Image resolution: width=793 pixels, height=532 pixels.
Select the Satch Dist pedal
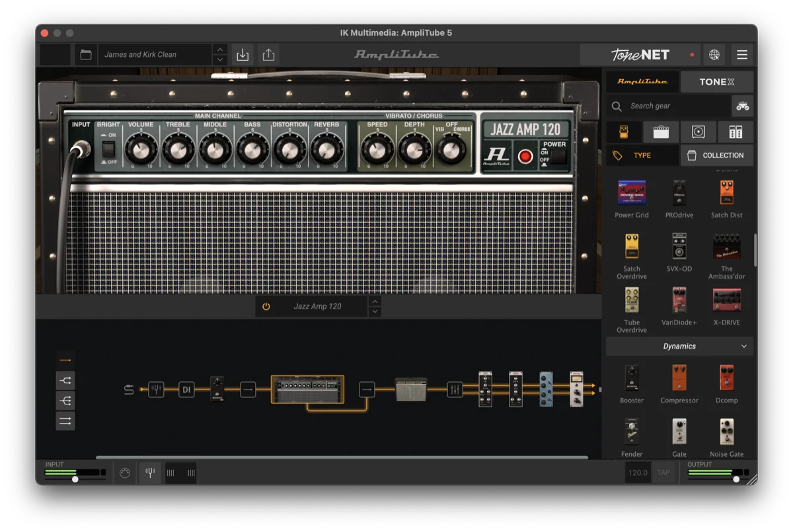727,199
